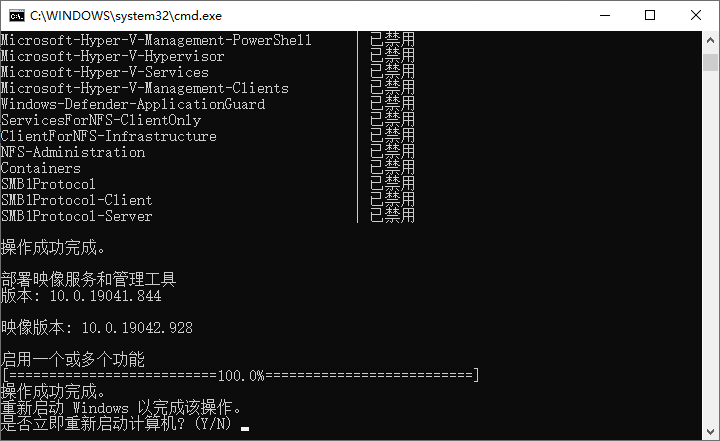Maximize the cmd.exe window
Image resolution: width=720 pixels, height=441 pixels.
(x=649, y=15)
